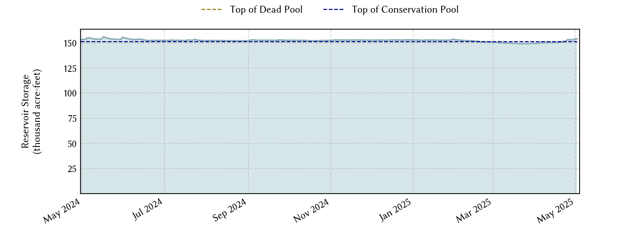Screen dimensions: 644x242
Task: Click the Jan 2025 x-axis label
Action: pyautogui.click(x=395, y=210)
